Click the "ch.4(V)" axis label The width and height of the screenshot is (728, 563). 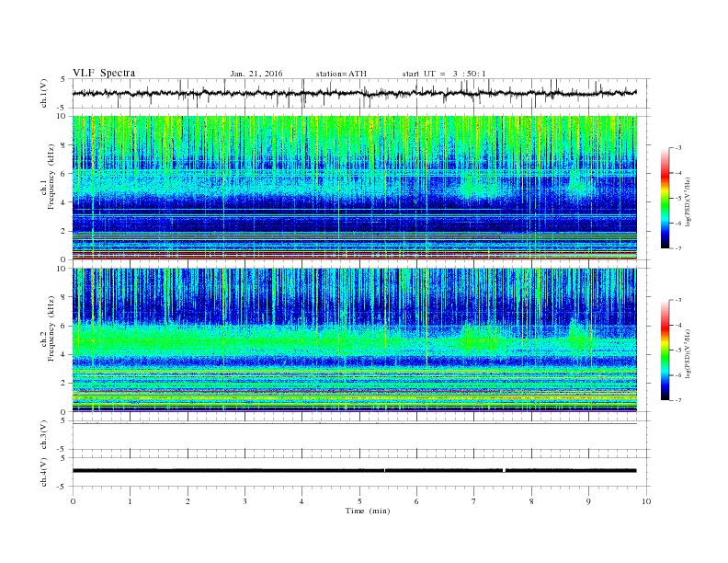[x=44, y=472]
